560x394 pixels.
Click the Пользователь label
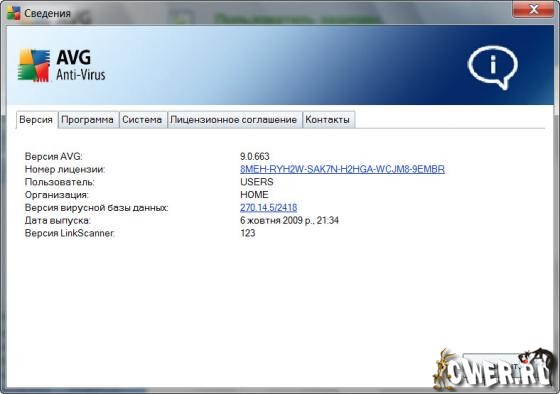(x=59, y=182)
